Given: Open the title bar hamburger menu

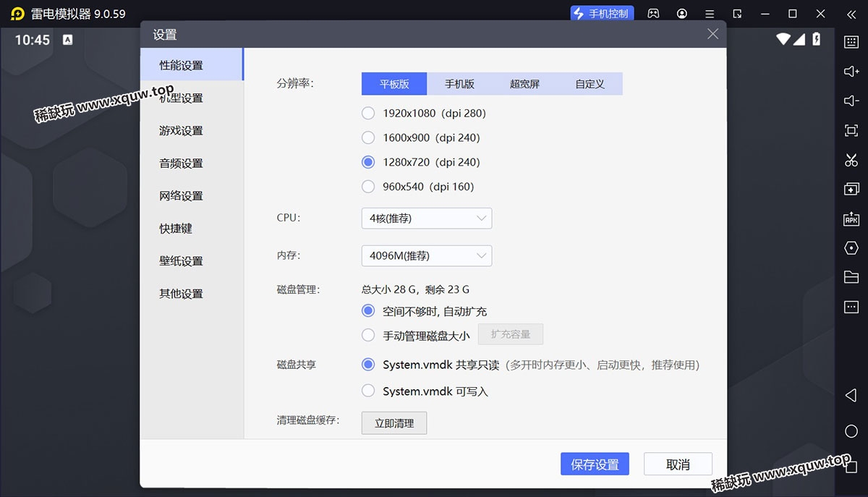Looking at the screenshot, I should point(710,14).
